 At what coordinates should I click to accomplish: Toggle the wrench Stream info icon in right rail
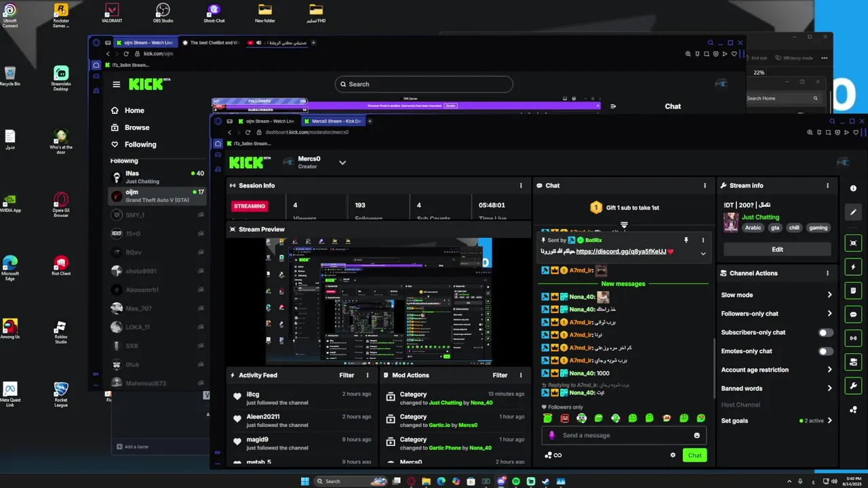click(853, 386)
